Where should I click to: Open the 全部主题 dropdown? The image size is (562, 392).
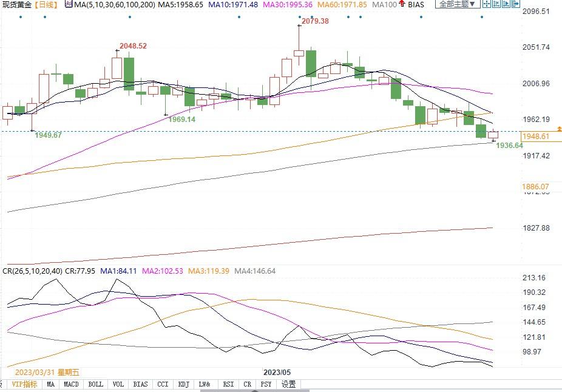pyautogui.click(x=458, y=4)
